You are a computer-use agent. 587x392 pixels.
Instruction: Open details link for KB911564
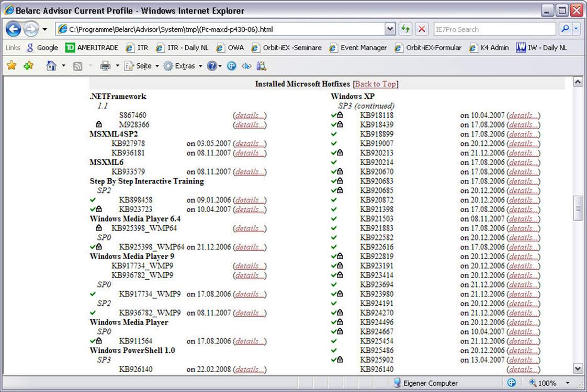tap(250, 341)
